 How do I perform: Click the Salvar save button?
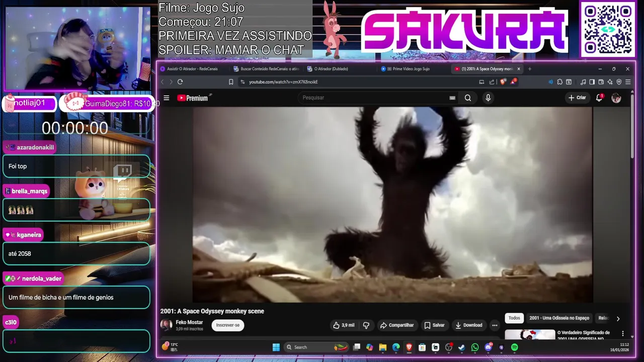click(x=435, y=325)
